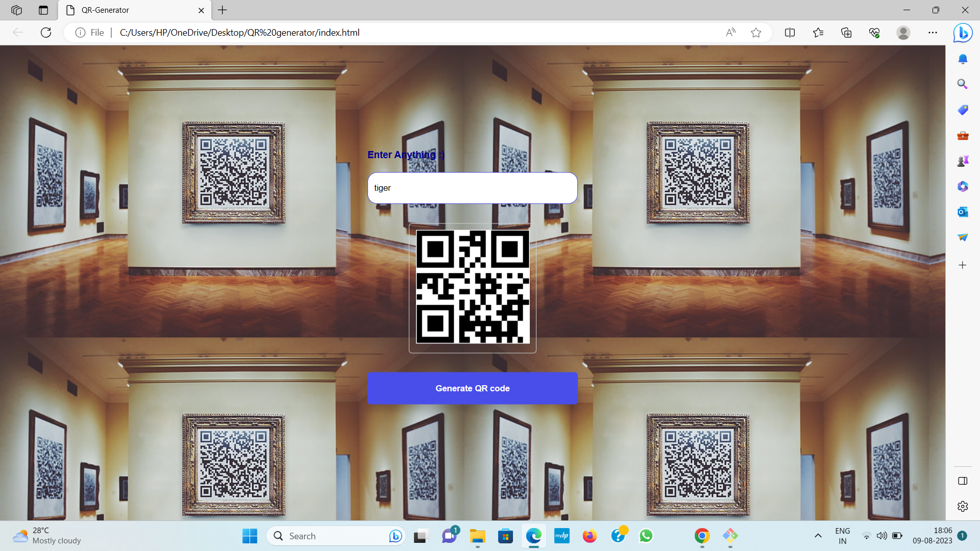Open the Games panel in the sidebar
This screenshot has width=980, height=551.
pos(963,160)
